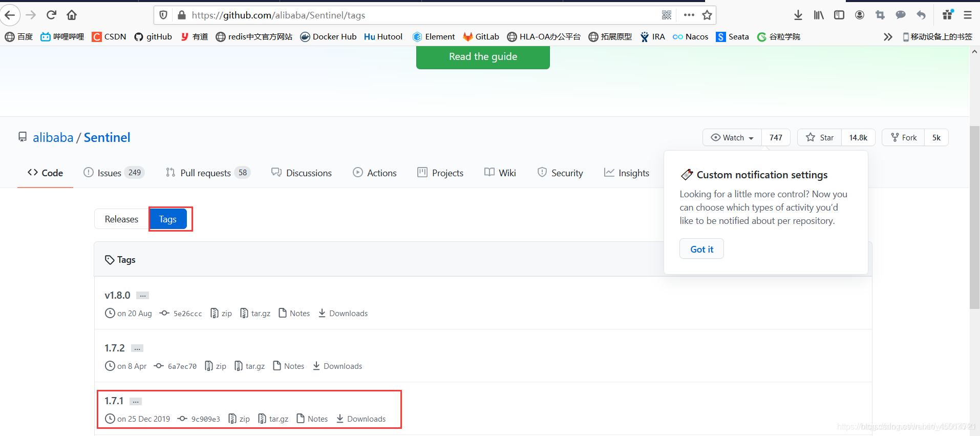Open the gitHub bookmark
Image resolution: width=980 pixels, height=436 pixels.
pyautogui.click(x=153, y=37)
